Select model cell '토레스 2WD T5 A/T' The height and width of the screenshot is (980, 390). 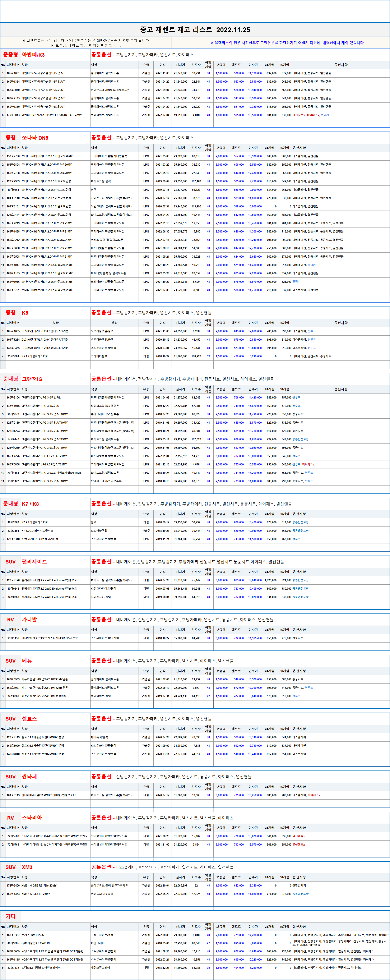tap(33, 935)
